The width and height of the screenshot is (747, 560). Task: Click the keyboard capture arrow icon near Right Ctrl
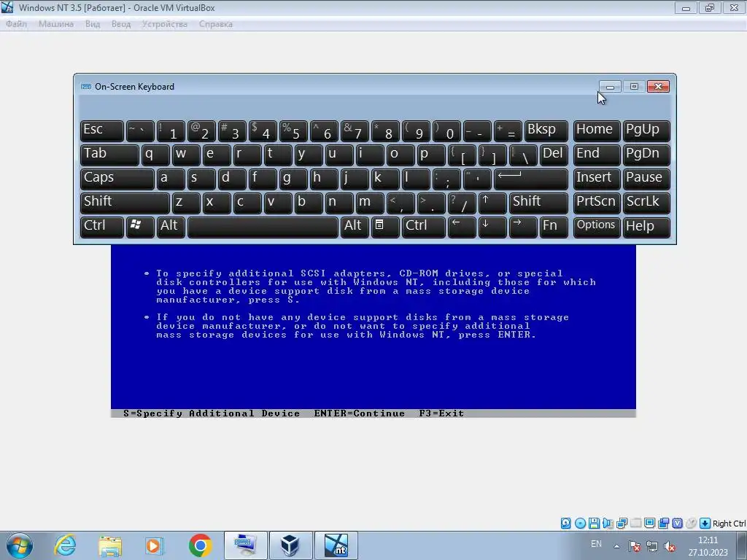705,524
